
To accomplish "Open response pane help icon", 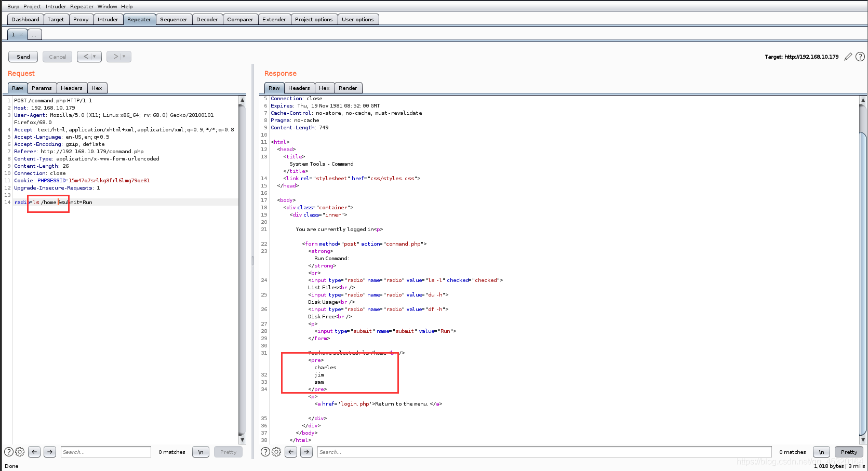I will (265, 452).
